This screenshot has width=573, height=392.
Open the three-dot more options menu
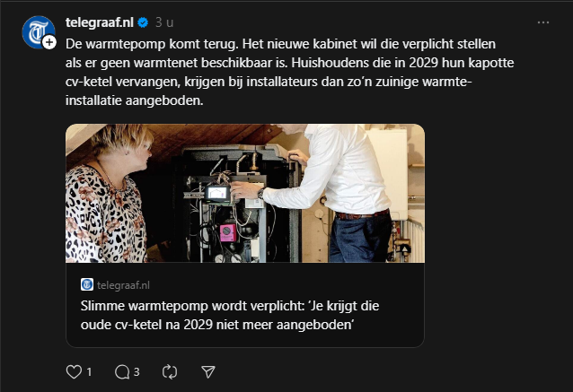pyautogui.click(x=543, y=22)
